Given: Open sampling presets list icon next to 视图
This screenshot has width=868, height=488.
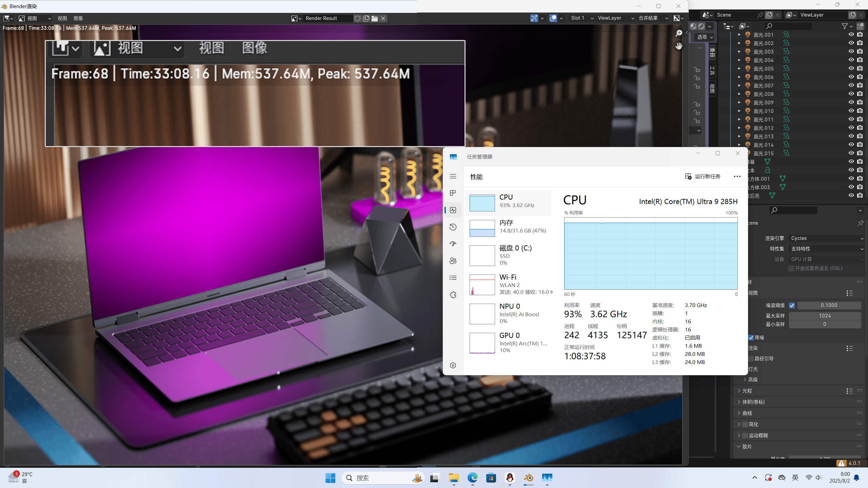Looking at the screenshot, I should (x=849, y=293).
